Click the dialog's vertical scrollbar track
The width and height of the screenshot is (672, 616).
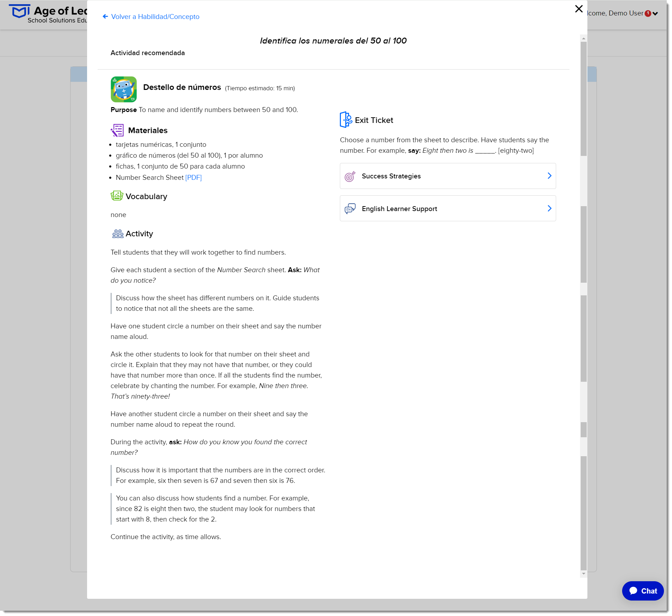point(584,306)
